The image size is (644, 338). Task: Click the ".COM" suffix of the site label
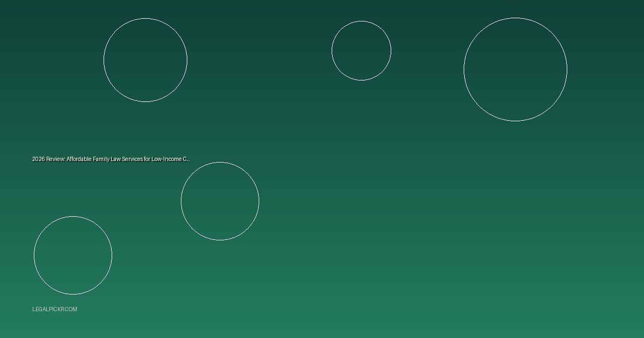[x=71, y=310]
